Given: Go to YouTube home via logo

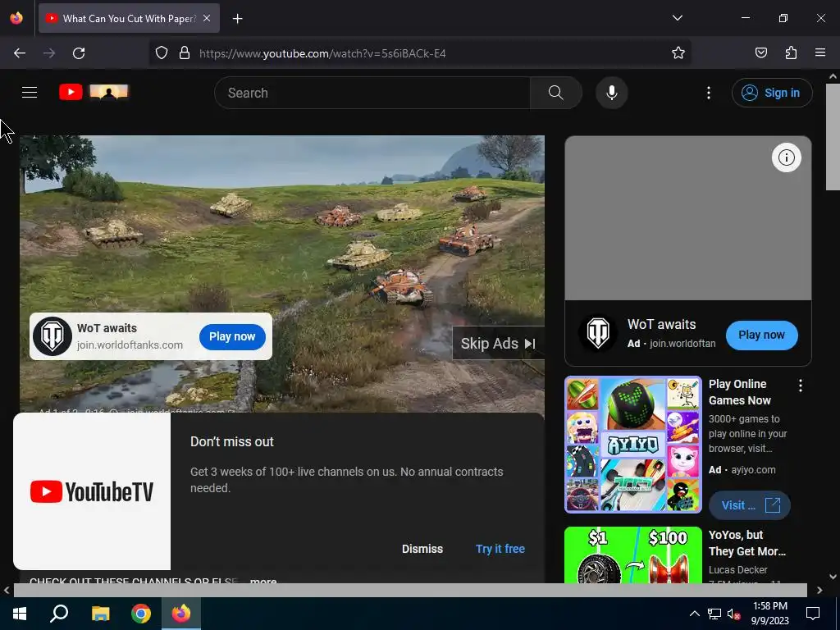Looking at the screenshot, I should 94,92.
